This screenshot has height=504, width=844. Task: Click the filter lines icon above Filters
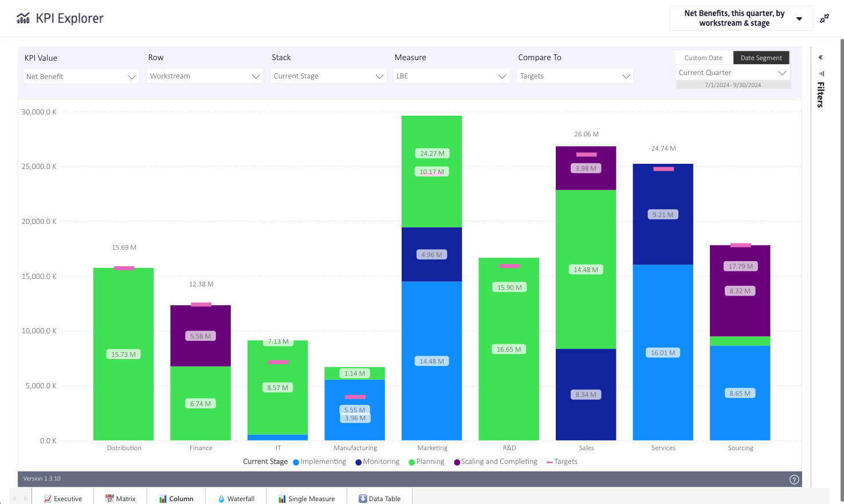point(822,73)
